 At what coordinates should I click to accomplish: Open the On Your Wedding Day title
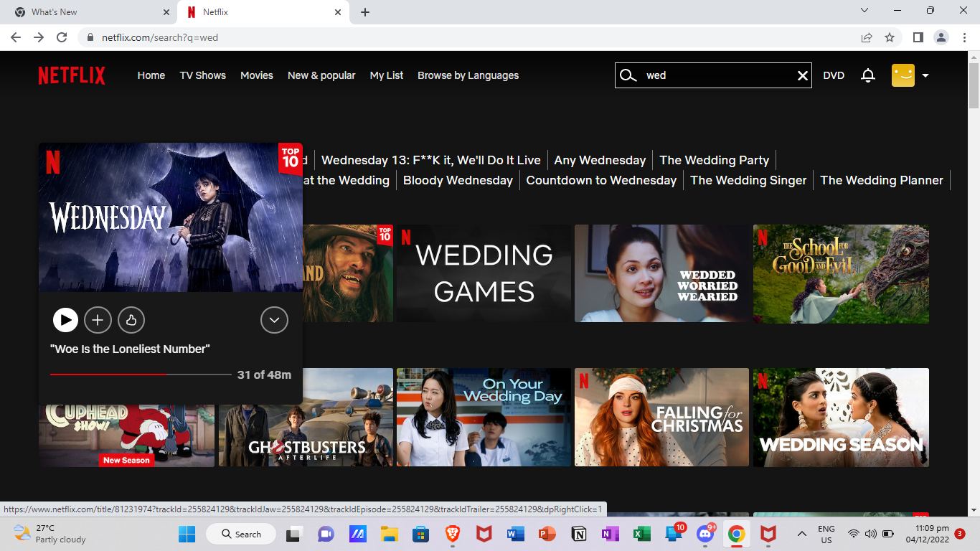point(484,418)
